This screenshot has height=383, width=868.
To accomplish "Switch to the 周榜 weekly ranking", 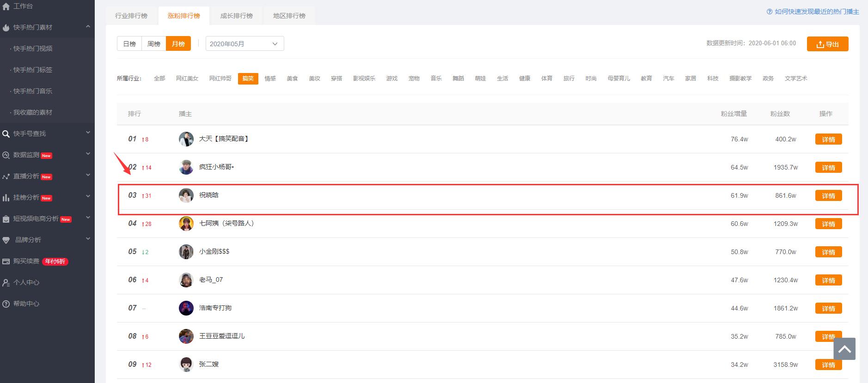I will click(x=153, y=44).
